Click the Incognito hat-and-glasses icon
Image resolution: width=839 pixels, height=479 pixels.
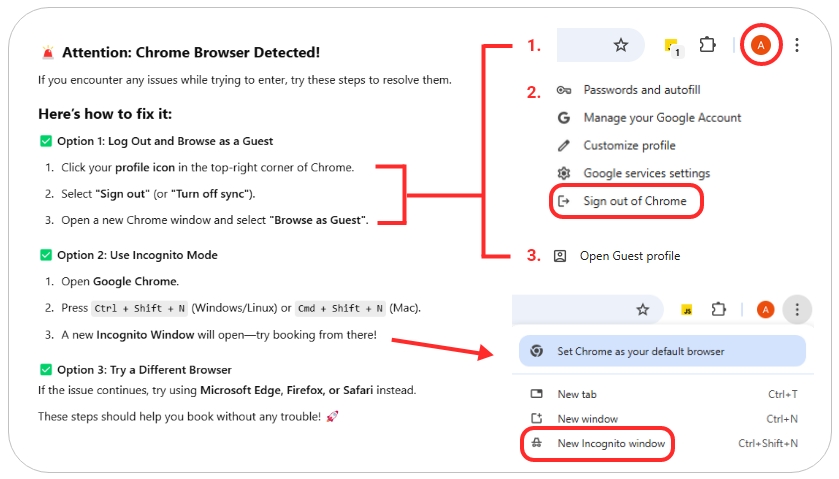click(x=536, y=443)
